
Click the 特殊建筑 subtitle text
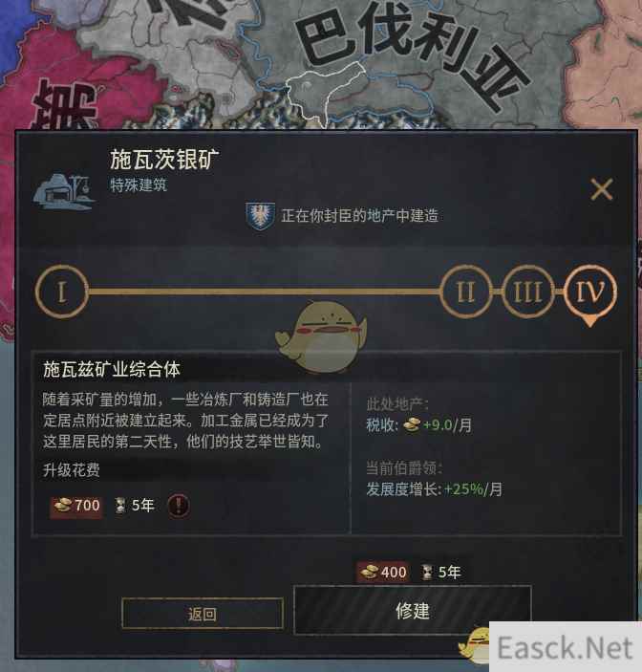[x=139, y=185]
